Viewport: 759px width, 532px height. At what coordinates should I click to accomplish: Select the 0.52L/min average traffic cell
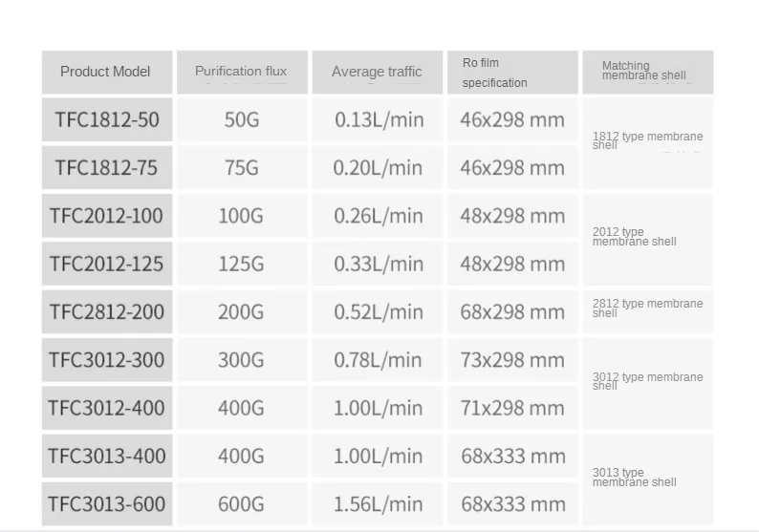[377, 311]
